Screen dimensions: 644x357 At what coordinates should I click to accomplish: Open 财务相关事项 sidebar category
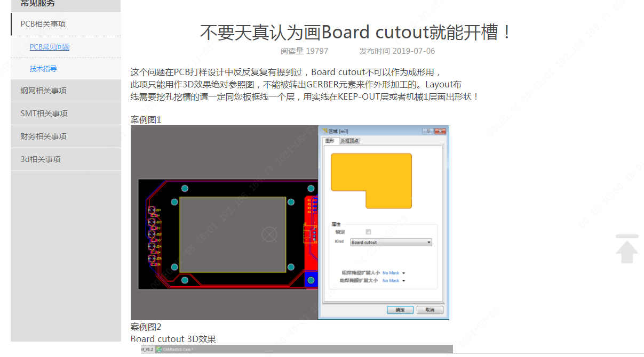[x=44, y=136]
